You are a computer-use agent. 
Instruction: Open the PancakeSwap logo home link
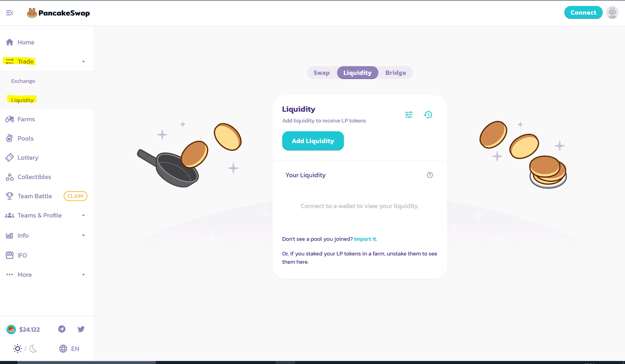[58, 13]
